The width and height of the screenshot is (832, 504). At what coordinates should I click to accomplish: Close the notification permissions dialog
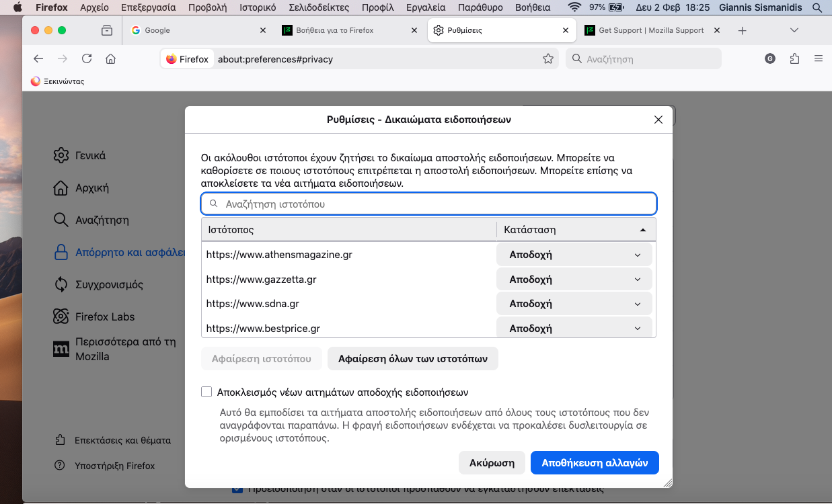(x=658, y=120)
